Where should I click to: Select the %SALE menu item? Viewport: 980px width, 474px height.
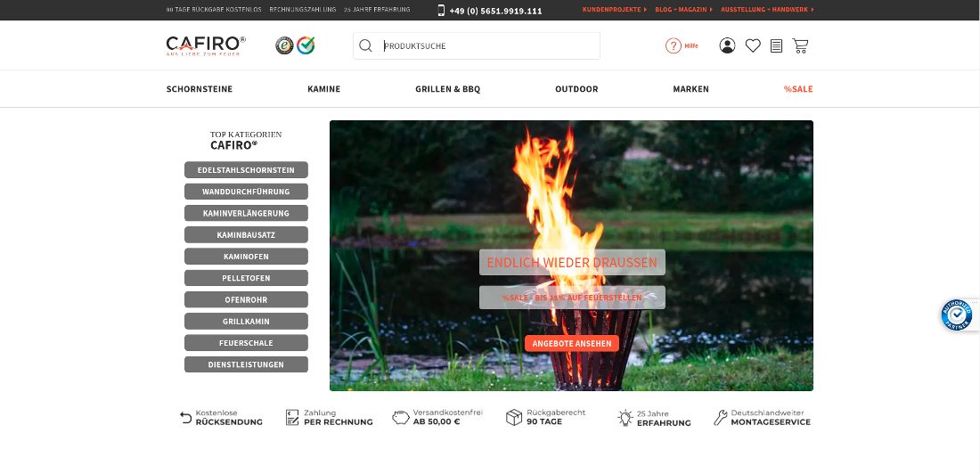tap(797, 89)
